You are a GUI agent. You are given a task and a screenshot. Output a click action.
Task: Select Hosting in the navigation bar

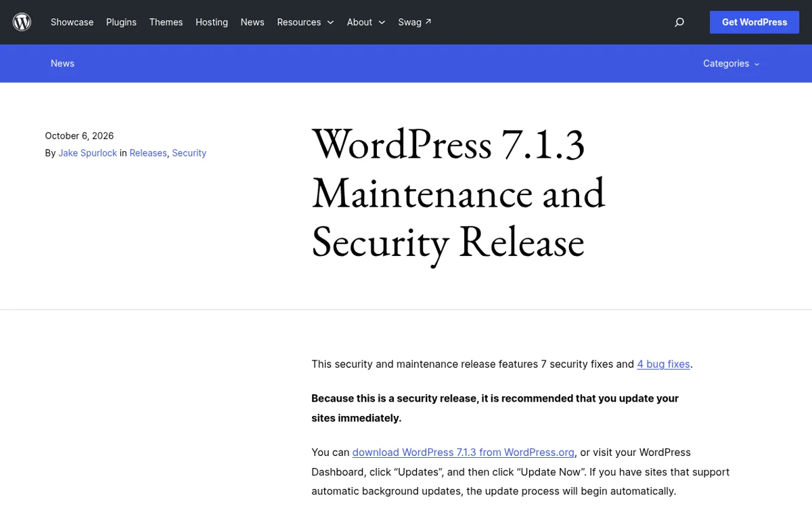point(212,22)
